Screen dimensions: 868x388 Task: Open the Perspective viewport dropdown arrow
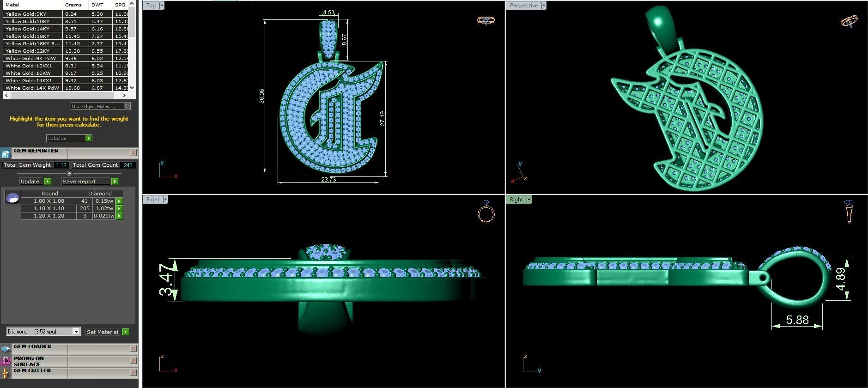544,6
